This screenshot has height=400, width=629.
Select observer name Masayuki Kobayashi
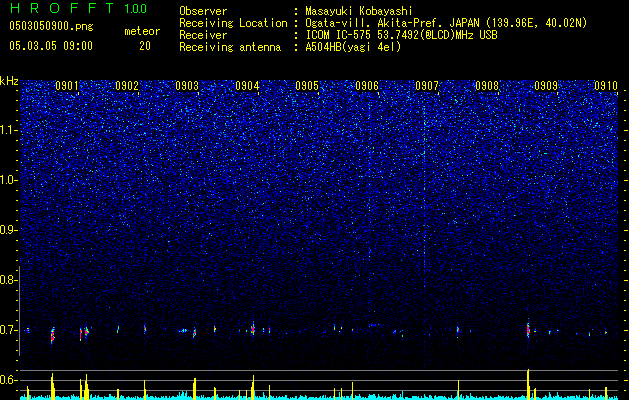click(359, 11)
